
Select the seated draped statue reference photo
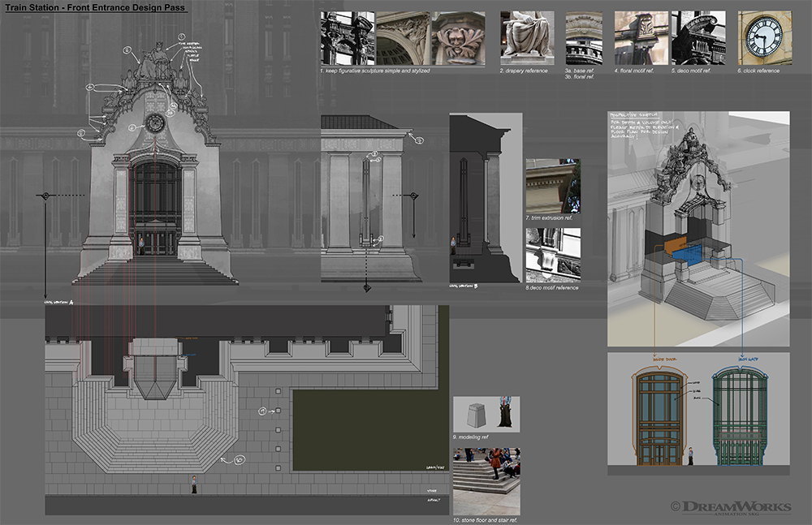(527, 38)
